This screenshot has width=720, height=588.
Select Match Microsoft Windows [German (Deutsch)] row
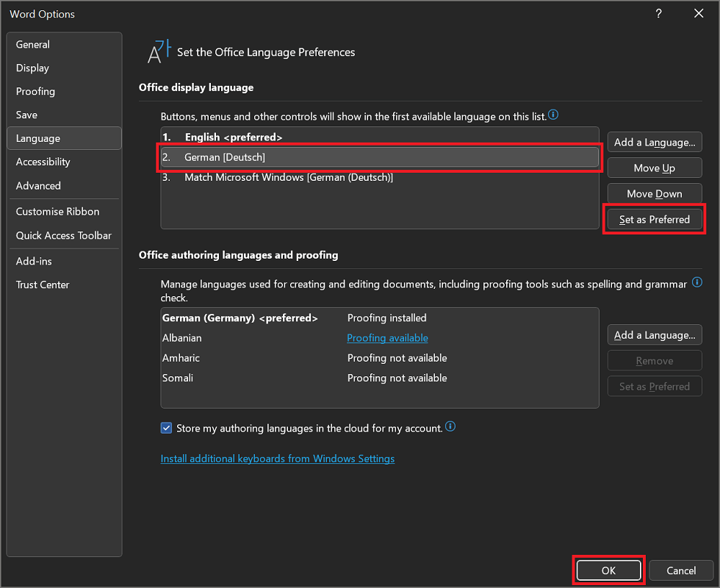coord(380,177)
